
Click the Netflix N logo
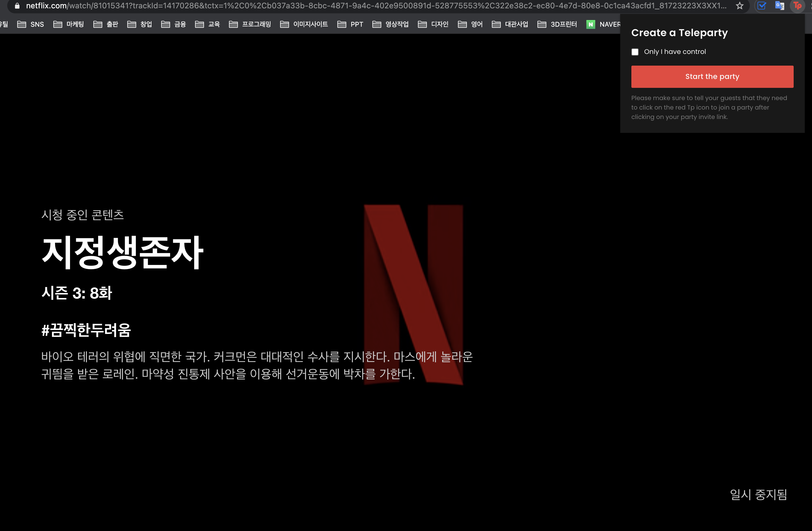(x=414, y=294)
